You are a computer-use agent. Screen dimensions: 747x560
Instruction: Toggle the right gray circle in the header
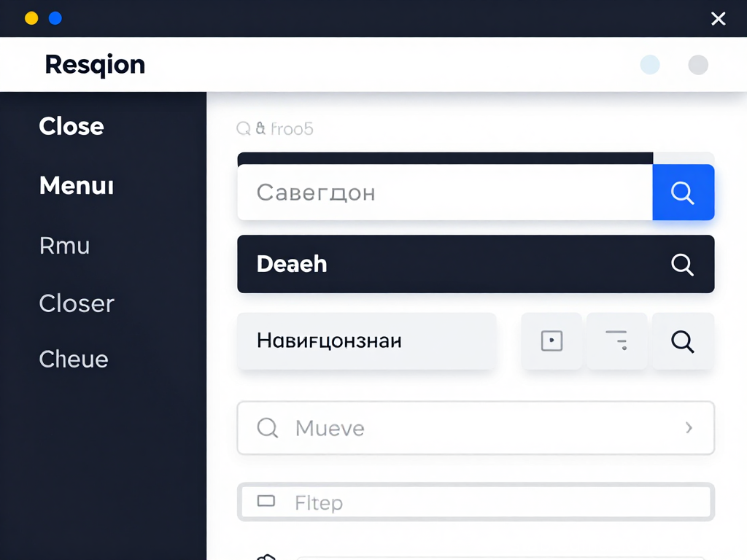(697, 64)
